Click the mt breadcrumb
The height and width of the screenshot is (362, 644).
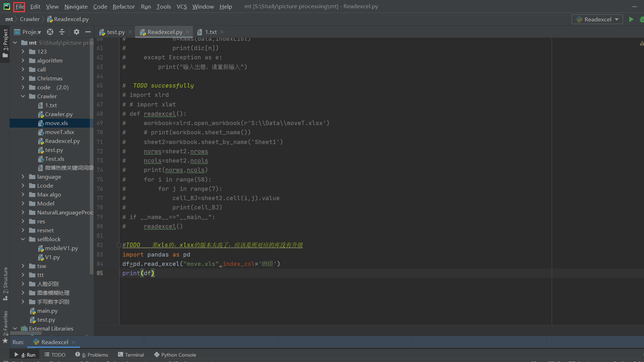(9, 19)
